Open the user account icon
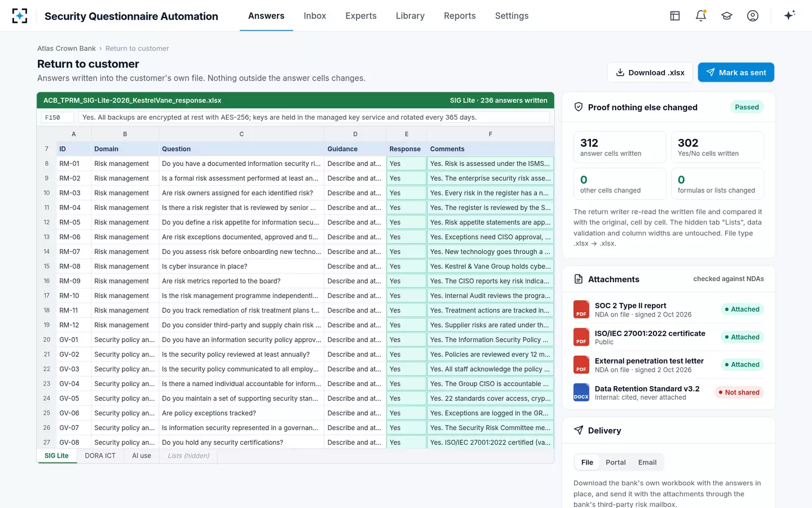The image size is (812, 508). click(753, 16)
